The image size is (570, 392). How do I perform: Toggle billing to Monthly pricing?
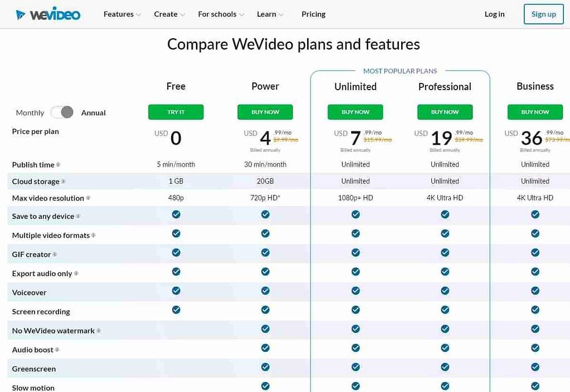pyautogui.click(x=30, y=112)
